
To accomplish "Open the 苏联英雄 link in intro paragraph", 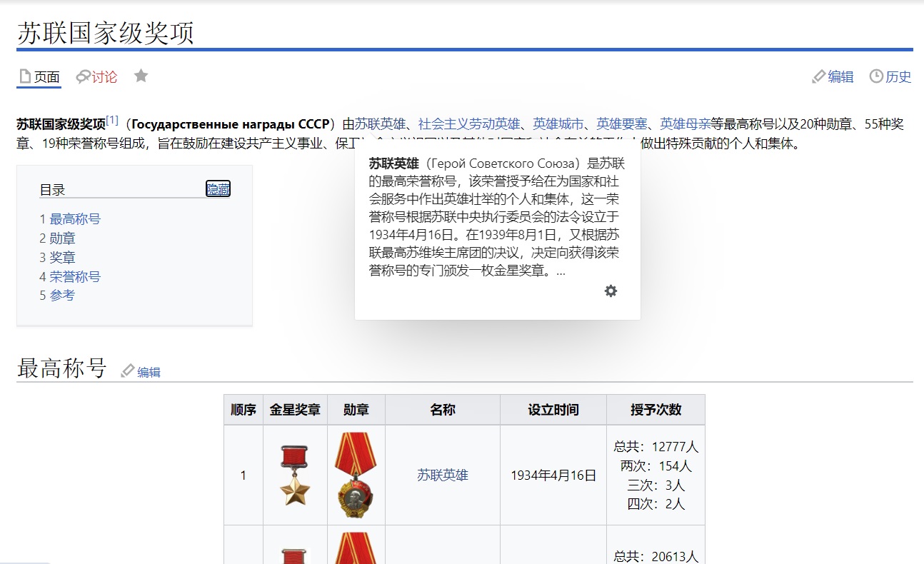I will coord(380,124).
